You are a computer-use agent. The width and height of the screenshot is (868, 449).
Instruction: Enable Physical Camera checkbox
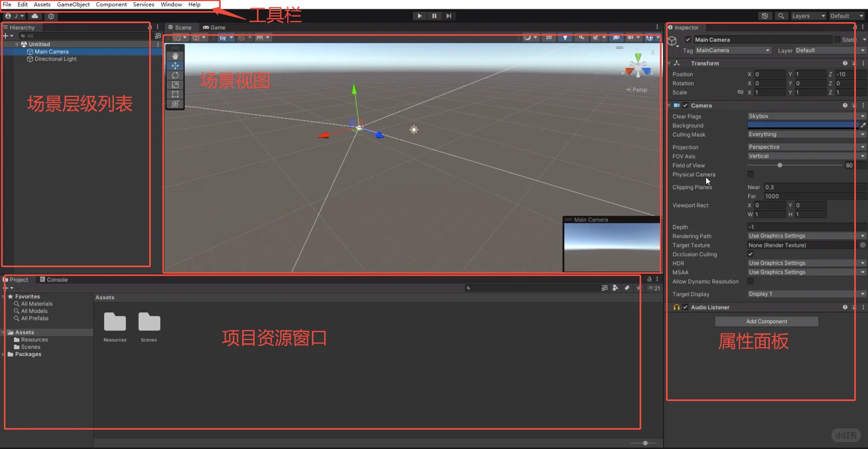click(750, 174)
